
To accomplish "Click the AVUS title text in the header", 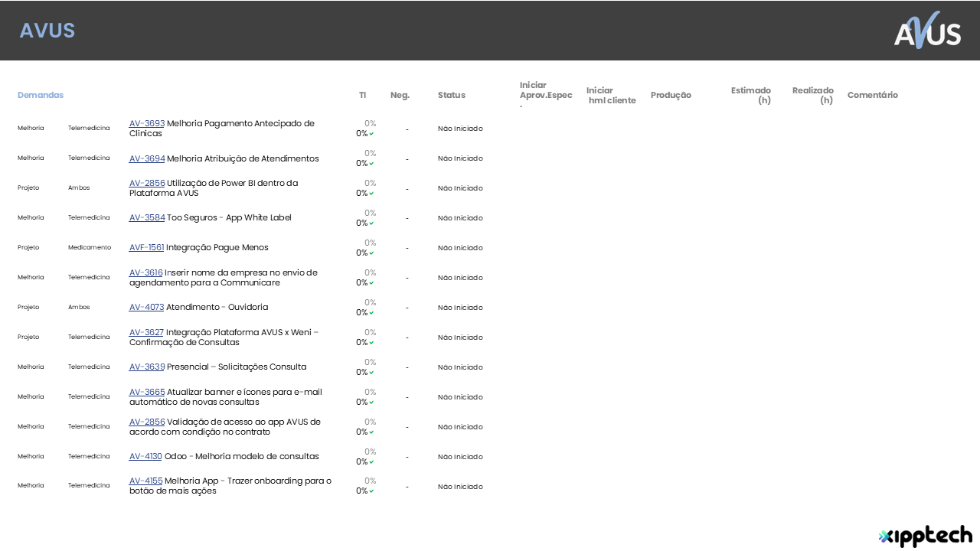I will click(x=47, y=31).
